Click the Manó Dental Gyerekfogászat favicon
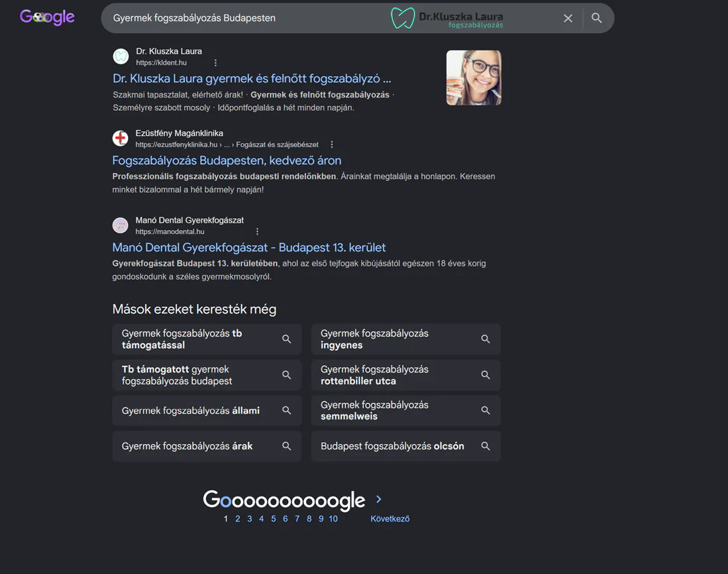The height and width of the screenshot is (574, 728). click(x=121, y=225)
